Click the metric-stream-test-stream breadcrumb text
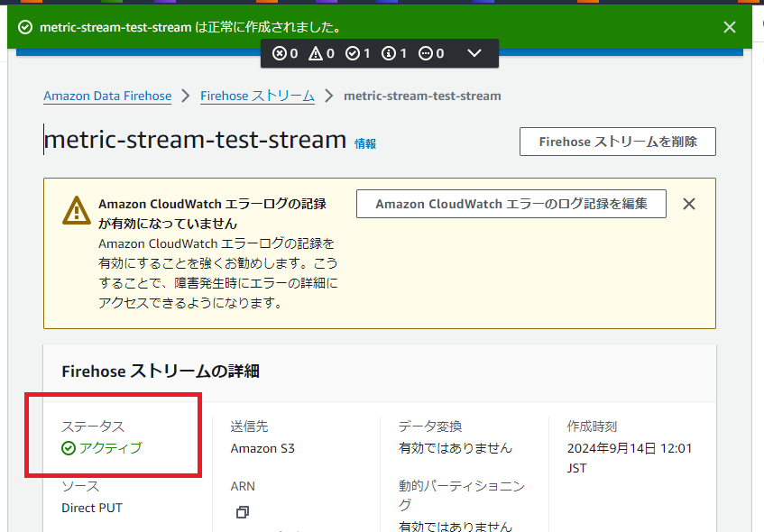The width and height of the screenshot is (764, 532). point(422,96)
